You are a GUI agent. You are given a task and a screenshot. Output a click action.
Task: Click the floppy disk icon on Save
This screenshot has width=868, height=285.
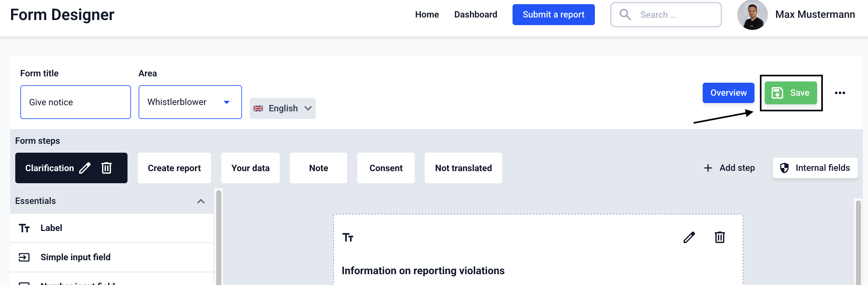(777, 93)
